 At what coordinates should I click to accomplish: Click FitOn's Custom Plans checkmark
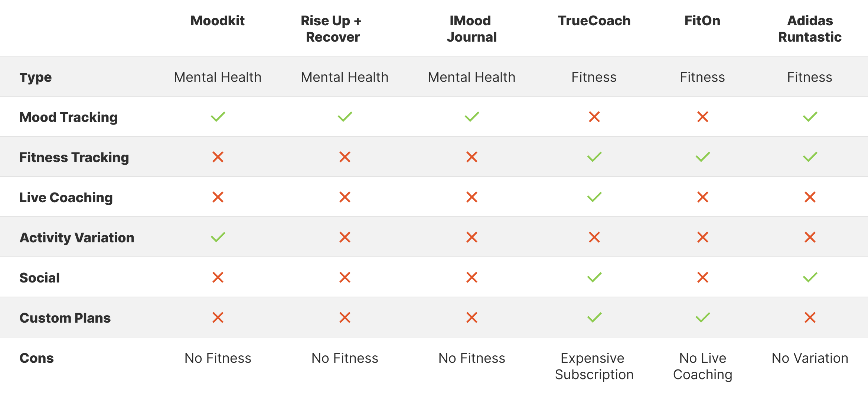click(x=702, y=317)
